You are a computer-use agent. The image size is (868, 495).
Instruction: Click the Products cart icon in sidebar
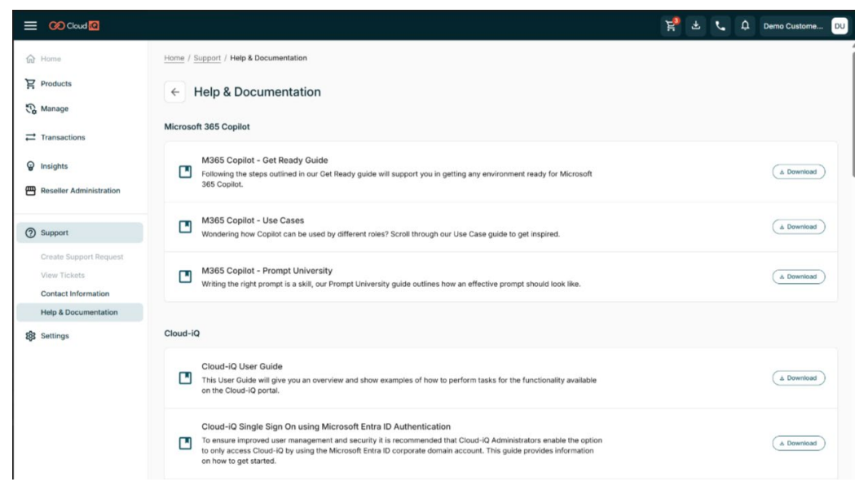tap(30, 84)
